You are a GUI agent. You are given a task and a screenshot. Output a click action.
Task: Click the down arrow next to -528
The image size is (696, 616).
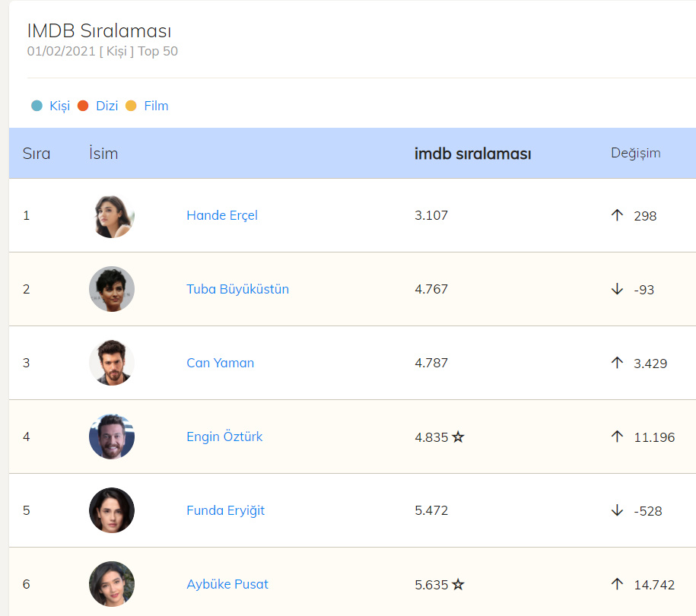(617, 510)
